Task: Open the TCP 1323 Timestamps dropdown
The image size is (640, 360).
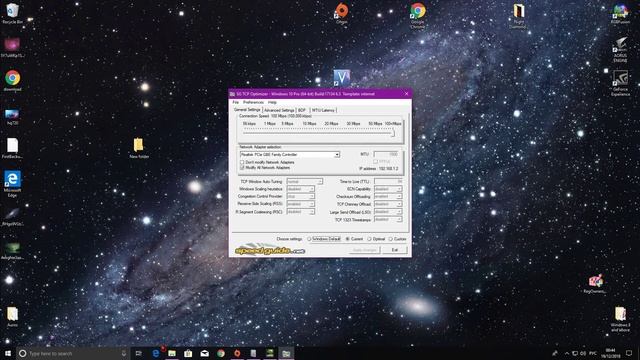Action: 388,220
